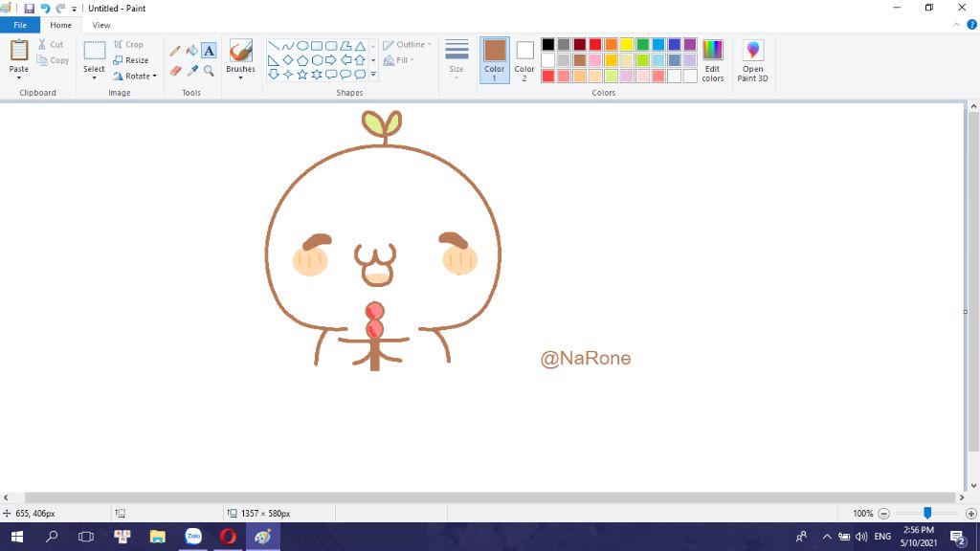
Task: Open Customize Quick Access Toolbar arrow
Action: (74, 9)
